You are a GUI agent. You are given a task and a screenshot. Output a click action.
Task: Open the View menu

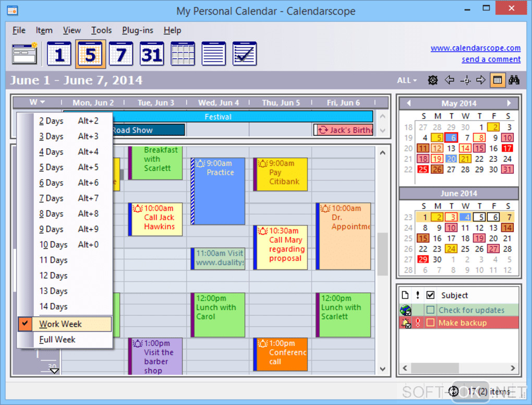tap(71, 30)
